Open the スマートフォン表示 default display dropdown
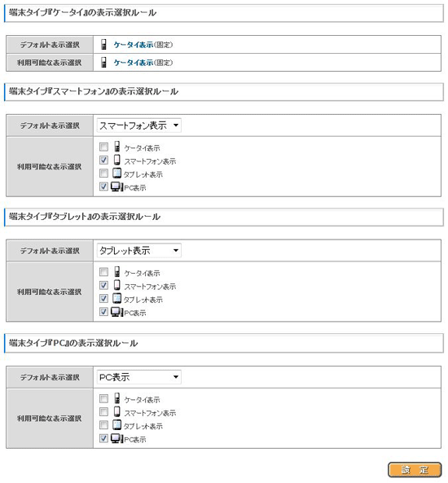The height and width of the screenshot is (483, 448). click(139, 125)
